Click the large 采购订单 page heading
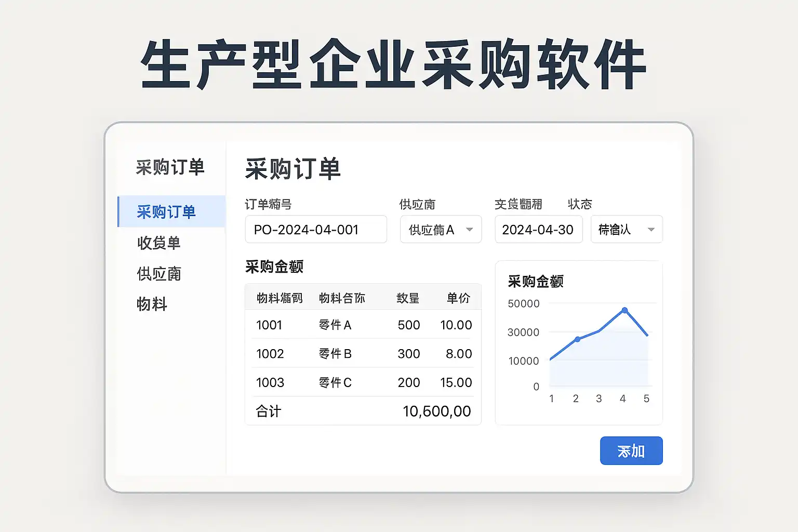The width and height of the screenshot is (798, 532). point(293,169)
